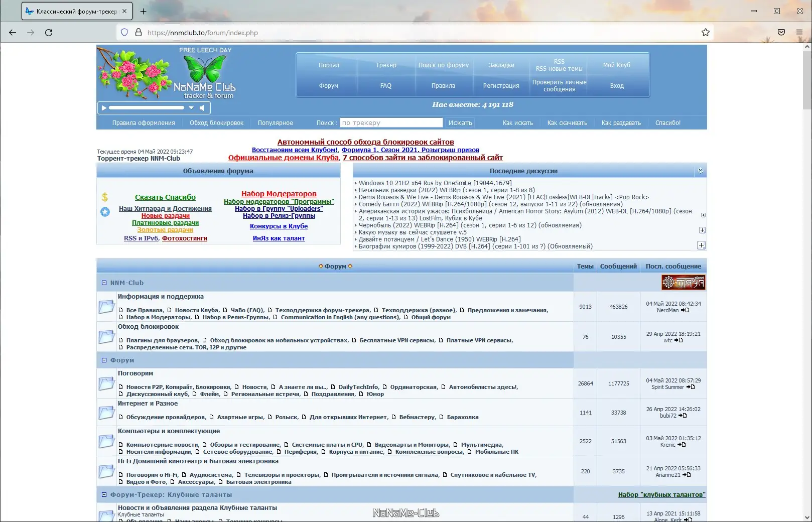Play the radio player
This screenshot has width=812, height=522.
click(104, 108)
